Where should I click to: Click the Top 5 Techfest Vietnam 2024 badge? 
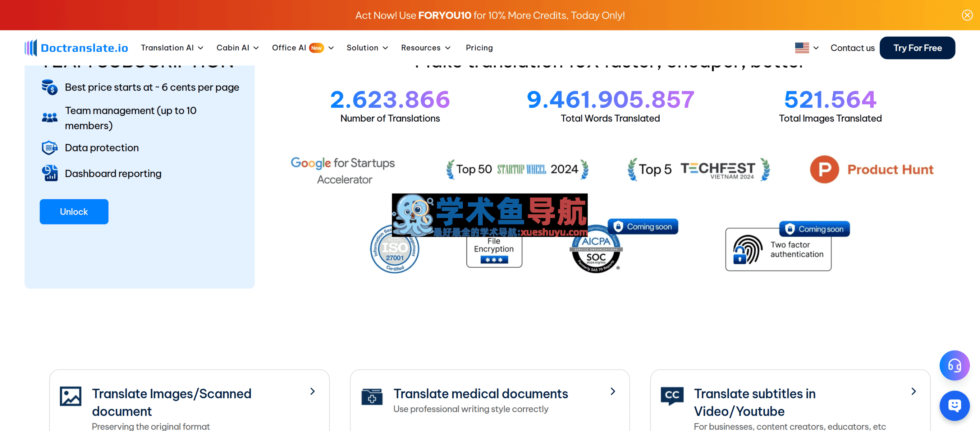click(698, 169)
